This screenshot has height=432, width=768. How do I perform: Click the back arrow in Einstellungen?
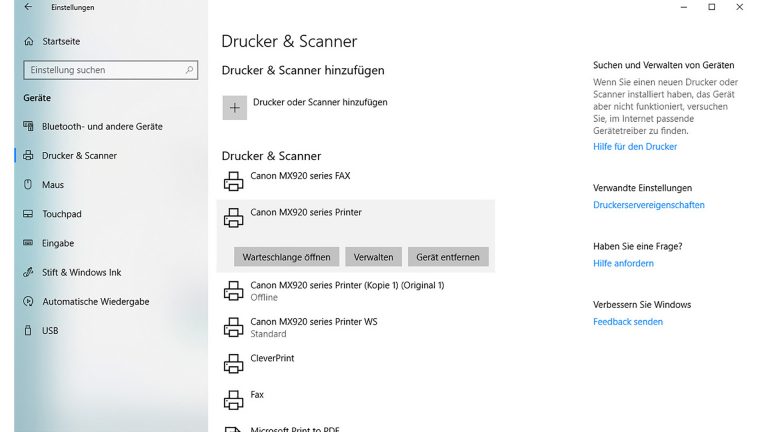[x=27, y=7]
